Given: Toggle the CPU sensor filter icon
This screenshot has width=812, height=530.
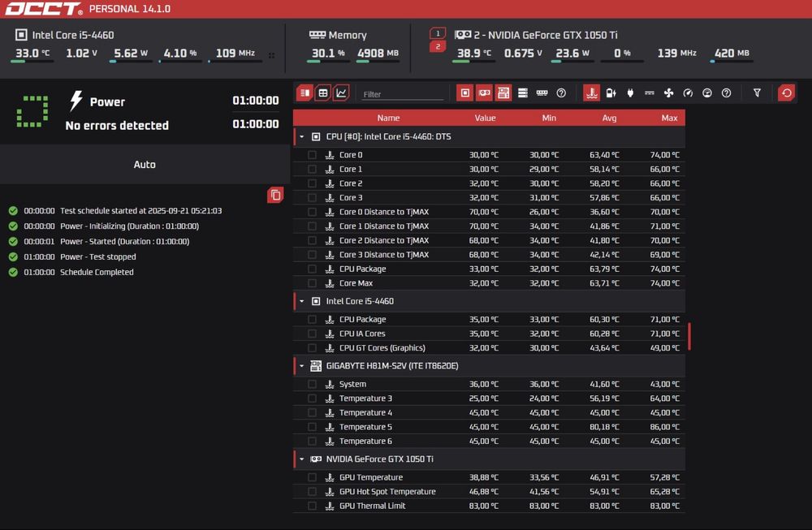Looking at the screenshot, I should pos(465,93).
